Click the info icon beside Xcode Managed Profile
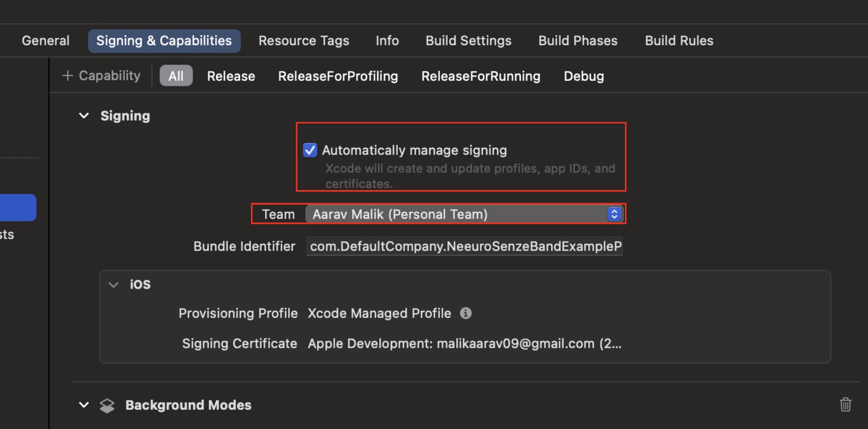Screen dimensions: 868x429 pyautogui.click(x=465, y=313)
